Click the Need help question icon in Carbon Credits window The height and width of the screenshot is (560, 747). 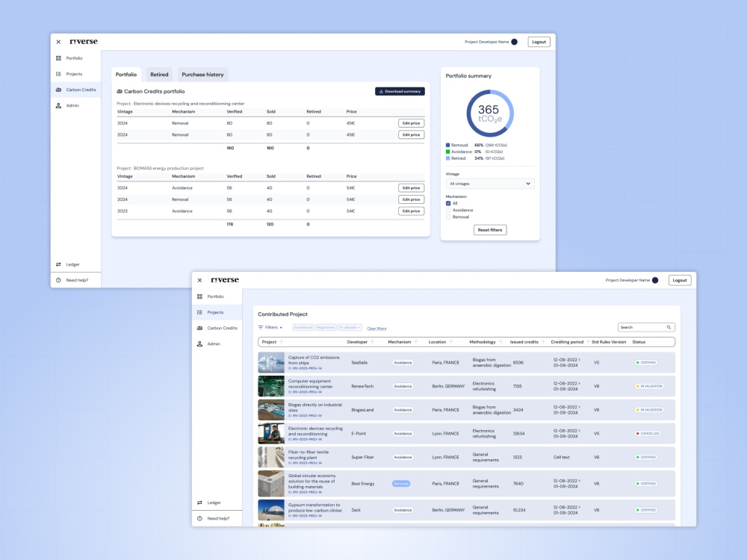tap(58, 280)
